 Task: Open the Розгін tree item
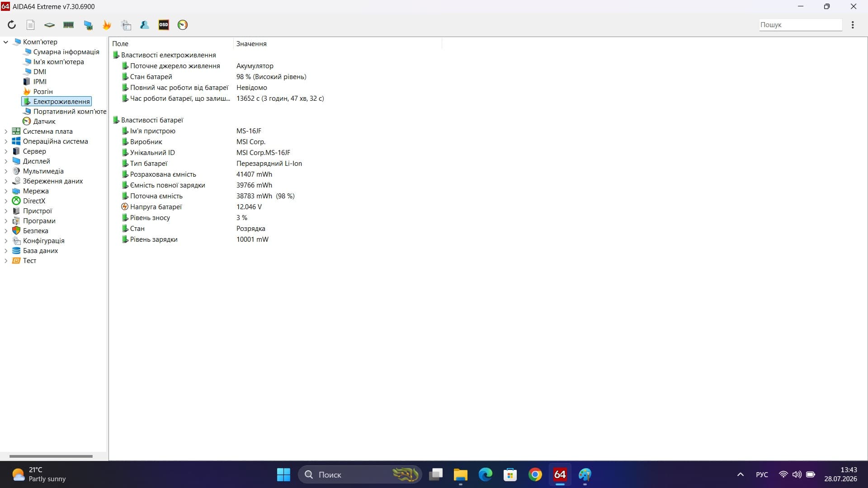43,92
